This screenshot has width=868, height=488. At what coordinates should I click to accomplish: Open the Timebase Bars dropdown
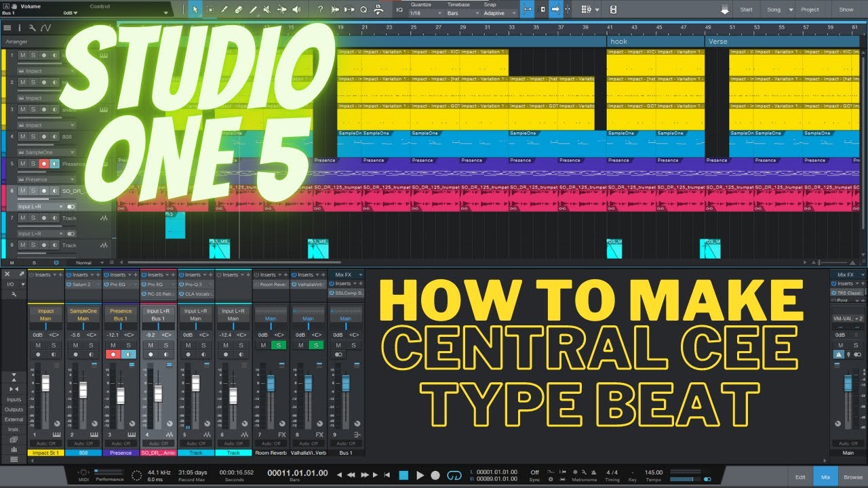click(462, 13)
